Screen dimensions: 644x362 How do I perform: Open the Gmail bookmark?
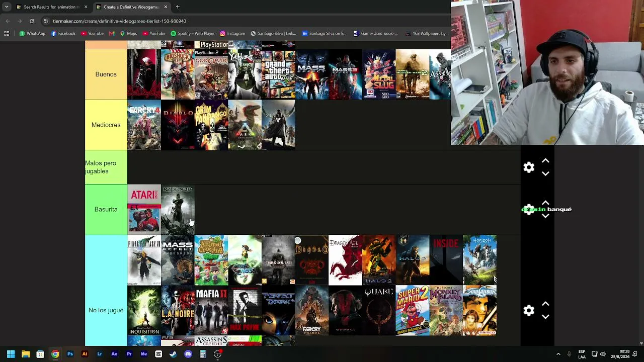point(111,34)
